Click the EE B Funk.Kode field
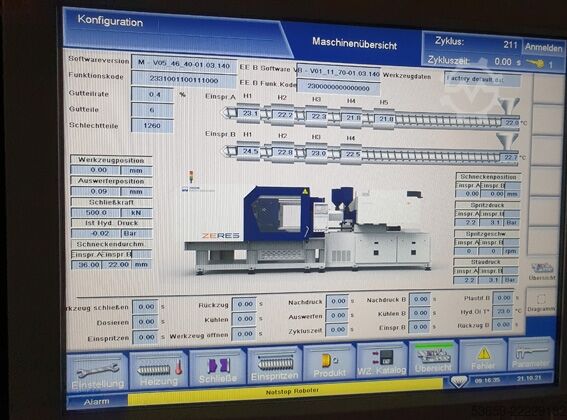The image size is (567, 420). click(338, 88)
